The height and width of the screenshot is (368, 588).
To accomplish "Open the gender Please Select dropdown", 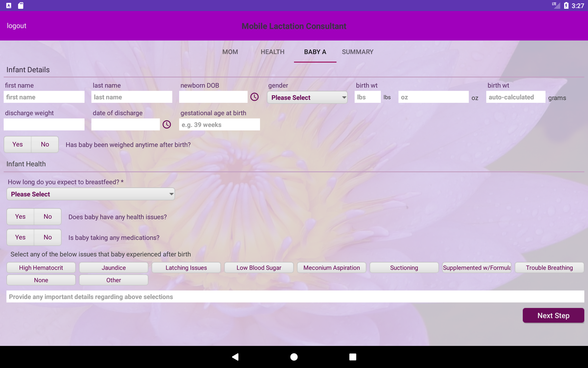I will tap(307, 97).
